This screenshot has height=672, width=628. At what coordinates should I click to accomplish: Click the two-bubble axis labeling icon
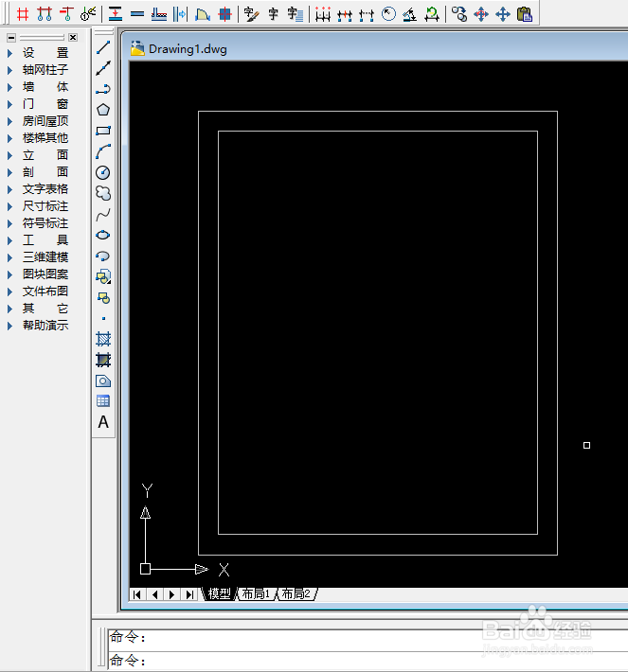[x=45, y=14]
